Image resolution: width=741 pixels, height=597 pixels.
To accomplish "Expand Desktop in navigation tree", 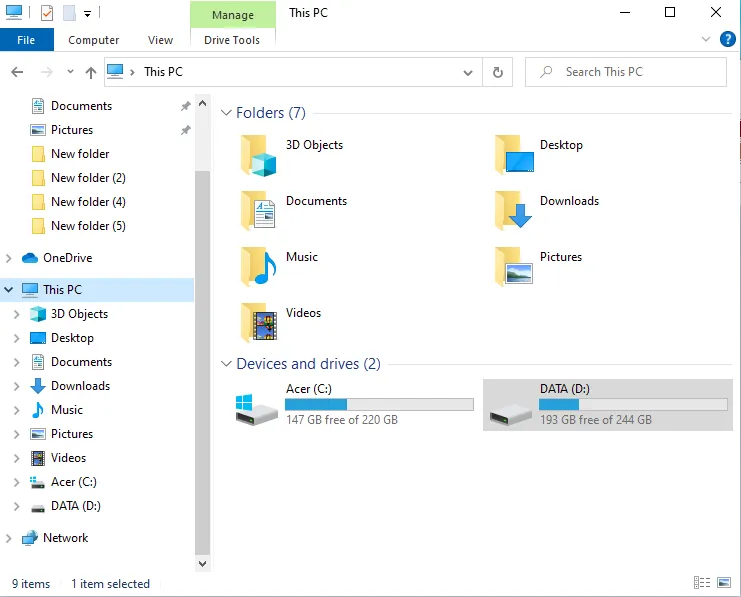I will [17, 338].
